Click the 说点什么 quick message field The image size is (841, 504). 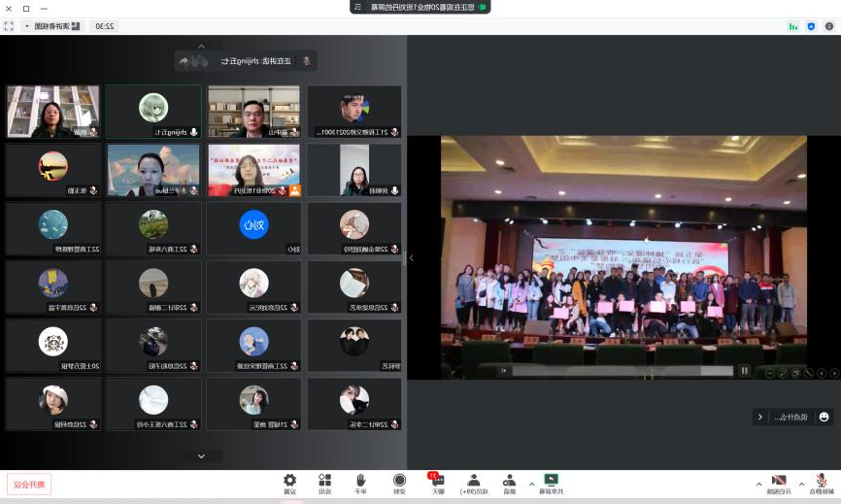[791, 417]
